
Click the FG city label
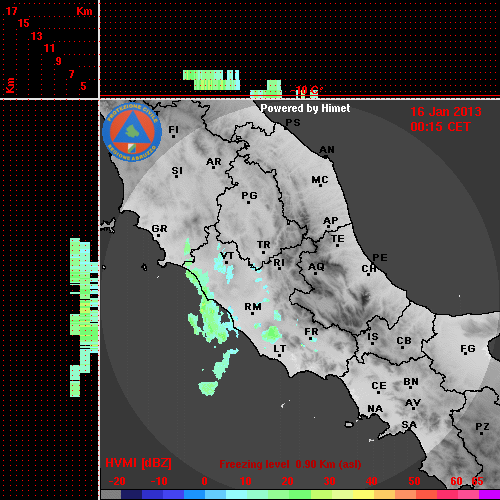coord(468,349)
